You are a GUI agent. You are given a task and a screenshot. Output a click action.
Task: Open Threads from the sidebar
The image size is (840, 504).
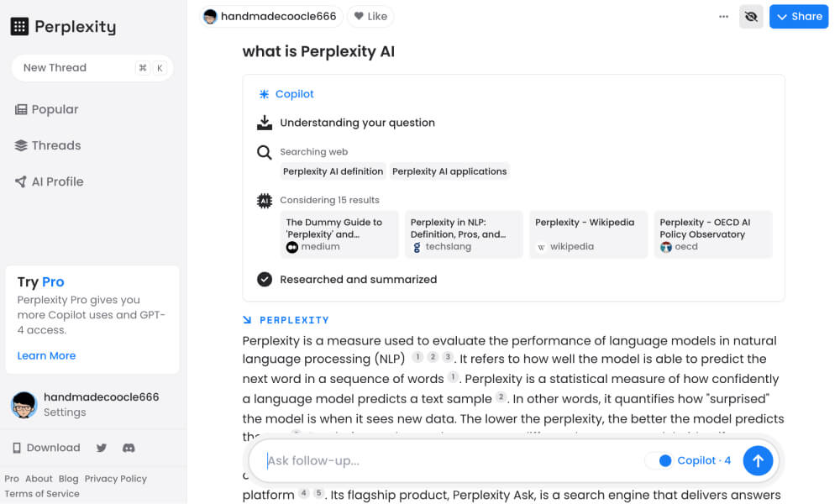click(x=48, y=144)
